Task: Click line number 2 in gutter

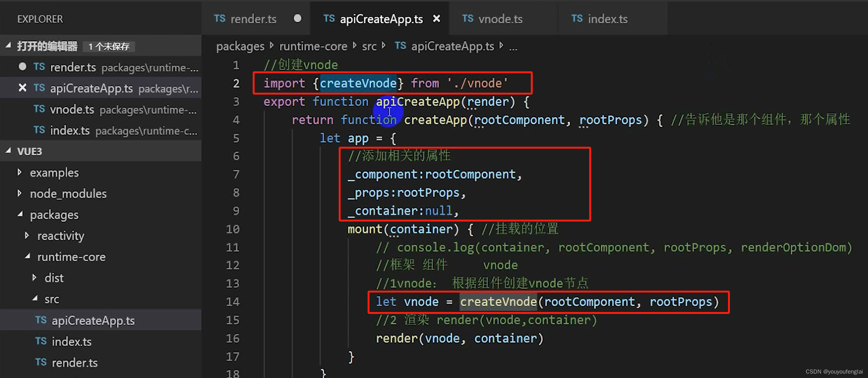Action: [x=236, y=83]
